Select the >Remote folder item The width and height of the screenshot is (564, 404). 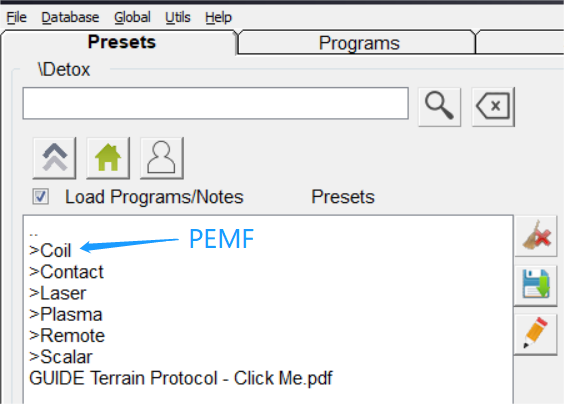[x=67, y=336]
